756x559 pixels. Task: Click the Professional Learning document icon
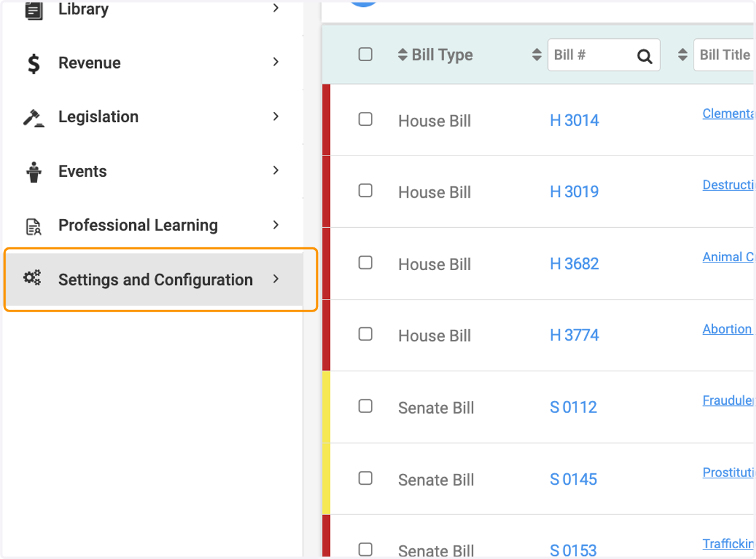34,226
